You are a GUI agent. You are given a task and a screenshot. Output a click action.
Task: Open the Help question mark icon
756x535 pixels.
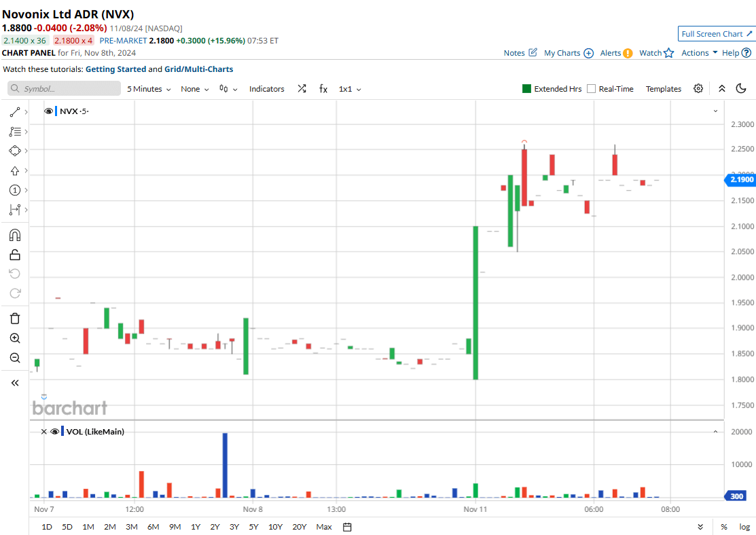(746, 52)
